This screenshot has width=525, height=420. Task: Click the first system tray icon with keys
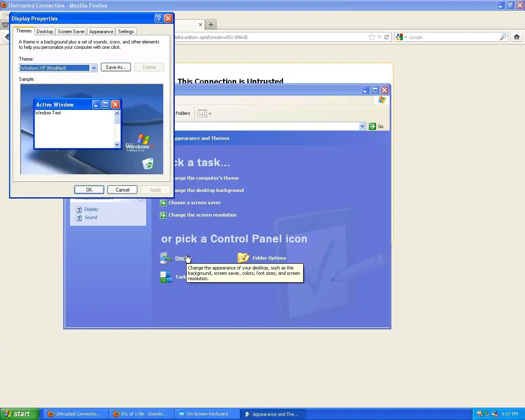pyautogui.click(x=479, y=414)
